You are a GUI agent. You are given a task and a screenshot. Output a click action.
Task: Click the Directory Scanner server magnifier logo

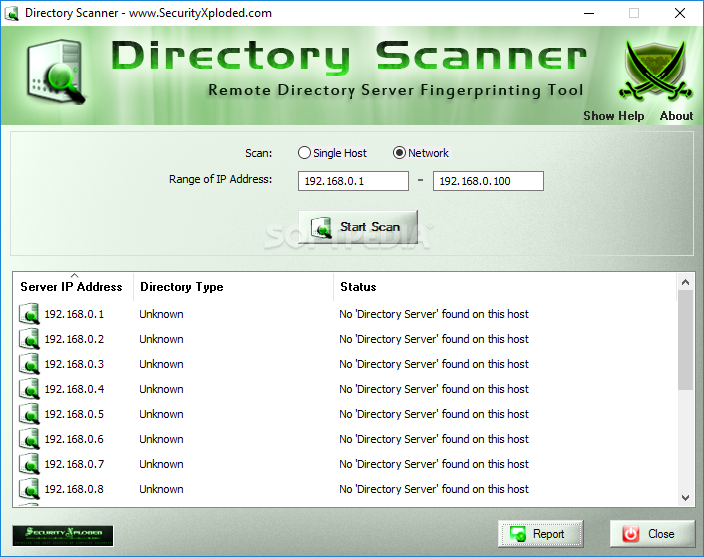coord(56,72)
